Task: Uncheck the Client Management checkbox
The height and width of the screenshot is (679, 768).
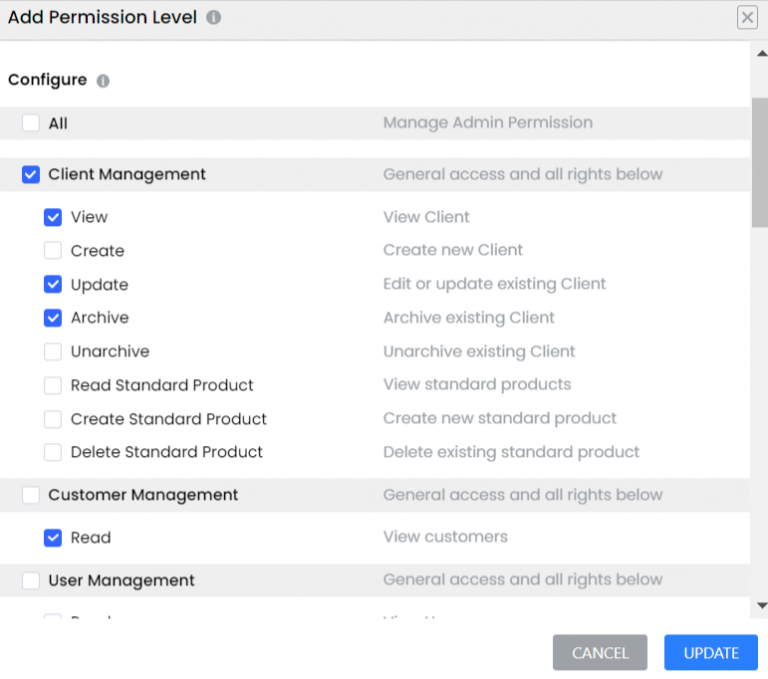Action: coord(31,175)
